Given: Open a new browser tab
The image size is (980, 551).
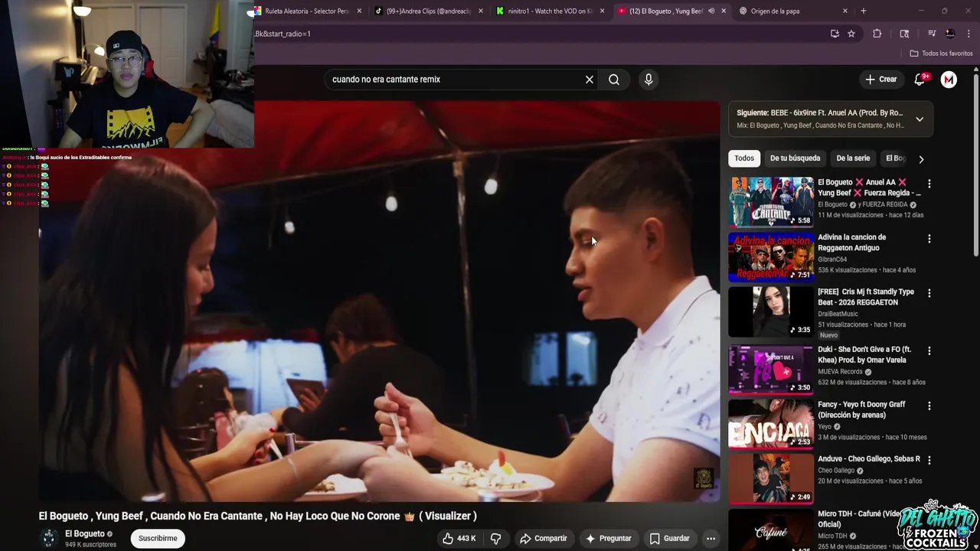Looking at the screenshot, I should click(x=863, y=11).
